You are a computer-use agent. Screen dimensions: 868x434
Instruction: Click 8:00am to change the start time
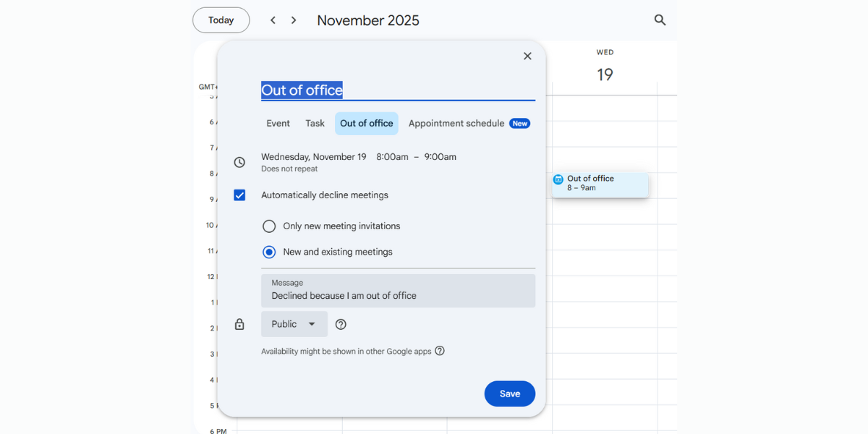(391, 156)
